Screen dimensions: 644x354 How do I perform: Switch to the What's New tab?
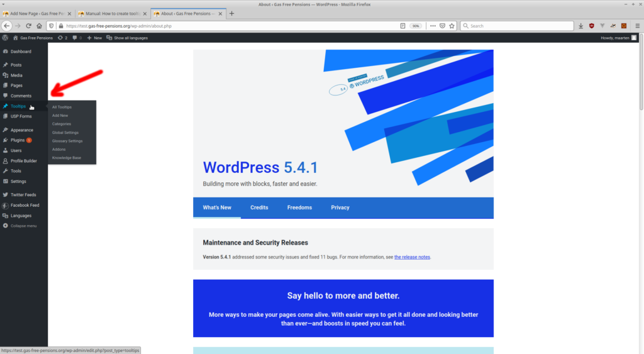click(x=217, y=207)
